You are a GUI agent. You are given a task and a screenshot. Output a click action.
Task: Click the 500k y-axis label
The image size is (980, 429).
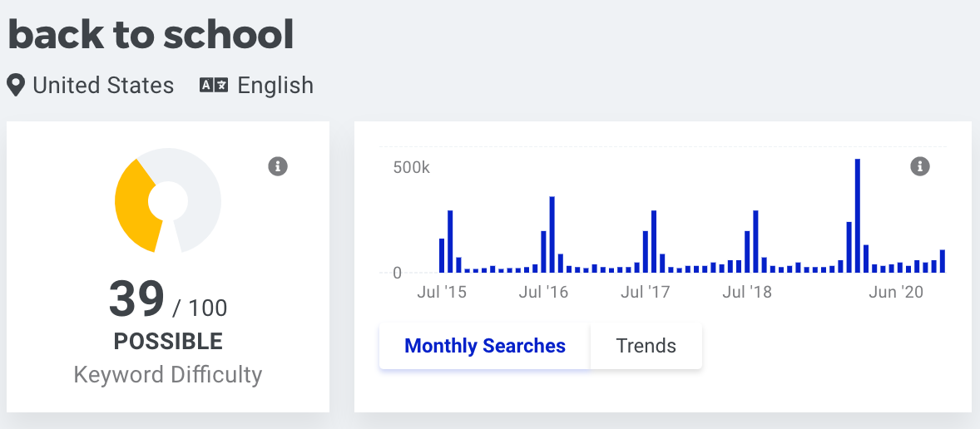click(x=411, y=167)
